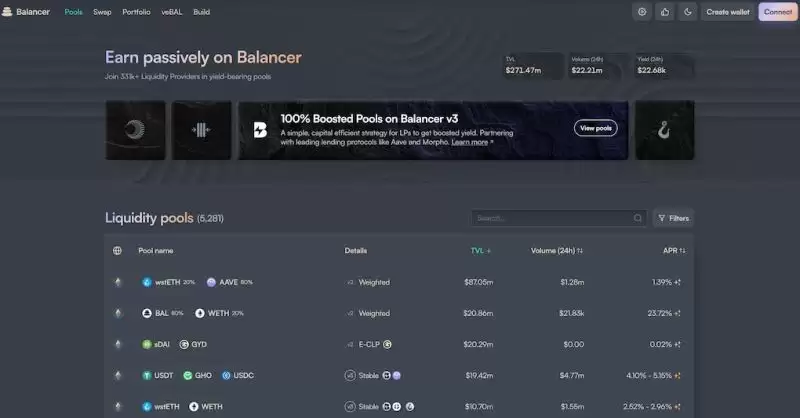Go to the Swap tab
This screenshot has height=418, width=800.
[102, 12]
